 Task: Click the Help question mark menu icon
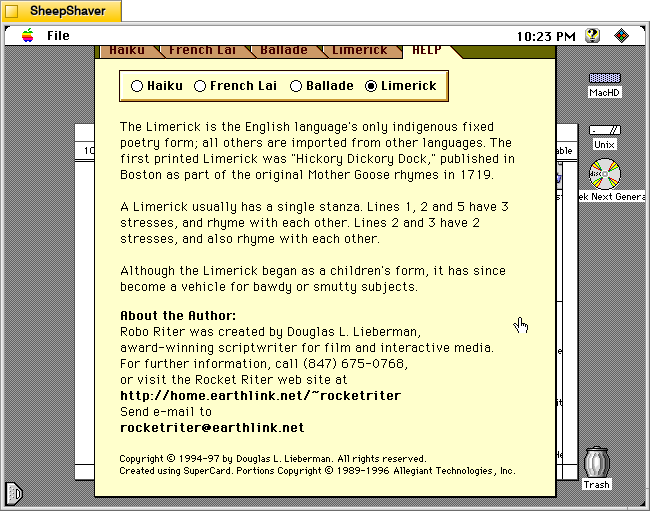coord(593,36)
